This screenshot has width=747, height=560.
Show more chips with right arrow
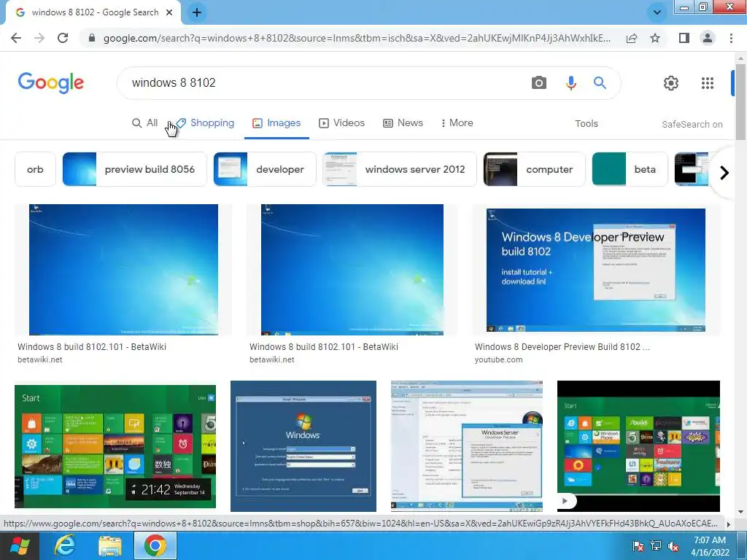724,172
